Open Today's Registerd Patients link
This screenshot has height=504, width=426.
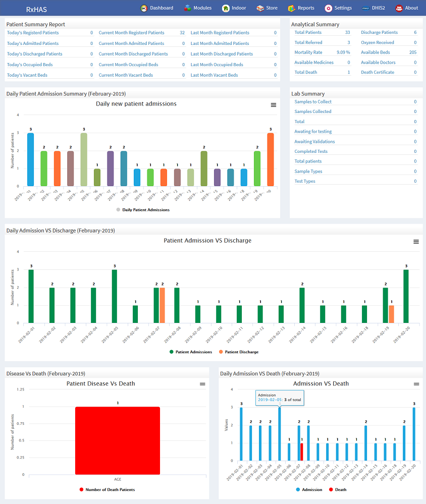coord(33,33)
